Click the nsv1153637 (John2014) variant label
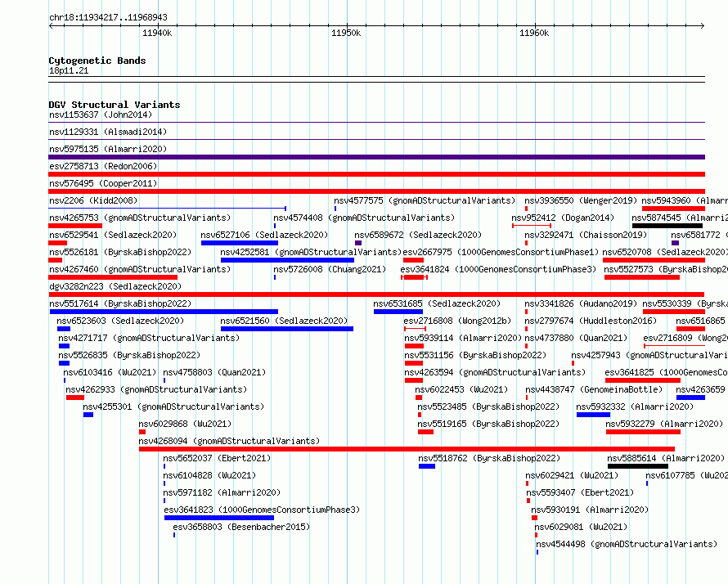The height and width of the screenshot is (584, 728). coord(101,115)
